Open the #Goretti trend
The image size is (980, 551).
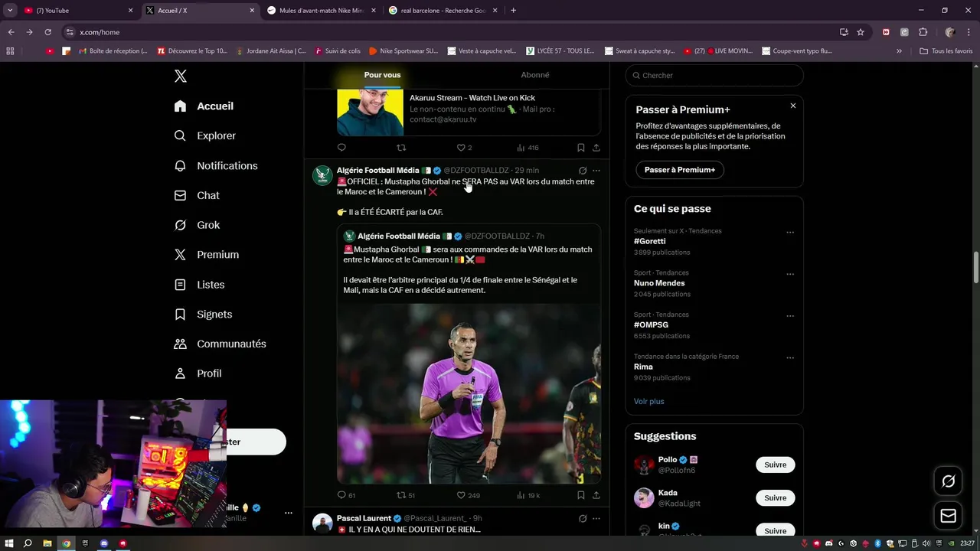[650, 241]
